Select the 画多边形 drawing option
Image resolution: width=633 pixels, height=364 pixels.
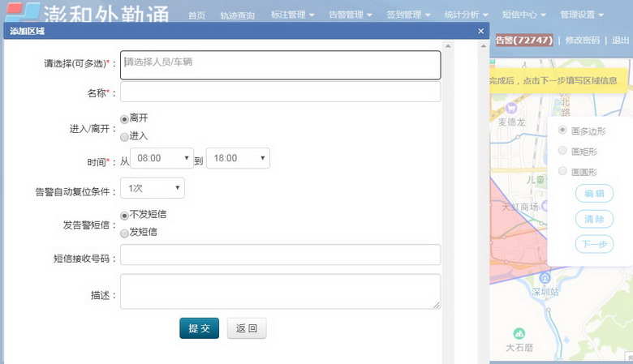(x=562, y=130)
